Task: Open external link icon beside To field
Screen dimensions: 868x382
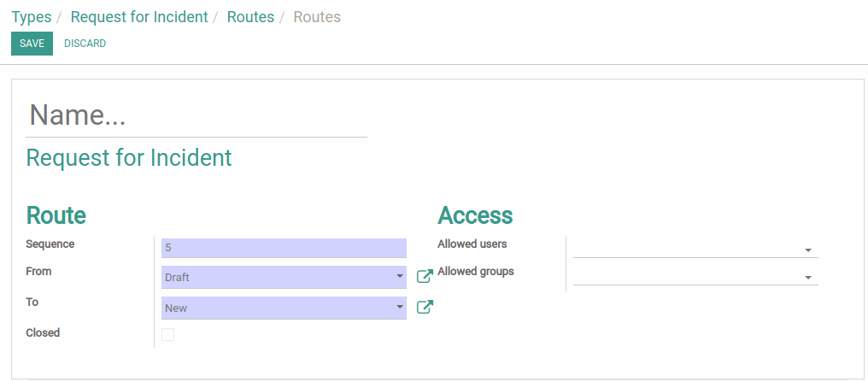Action: coord(425,307)
